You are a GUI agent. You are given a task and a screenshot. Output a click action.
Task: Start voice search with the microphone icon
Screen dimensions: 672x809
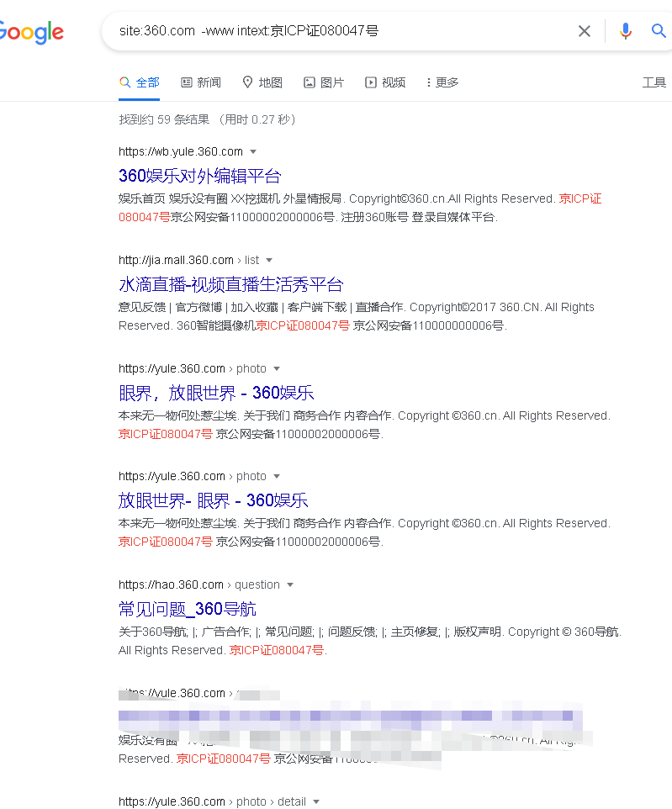[626, 31]
